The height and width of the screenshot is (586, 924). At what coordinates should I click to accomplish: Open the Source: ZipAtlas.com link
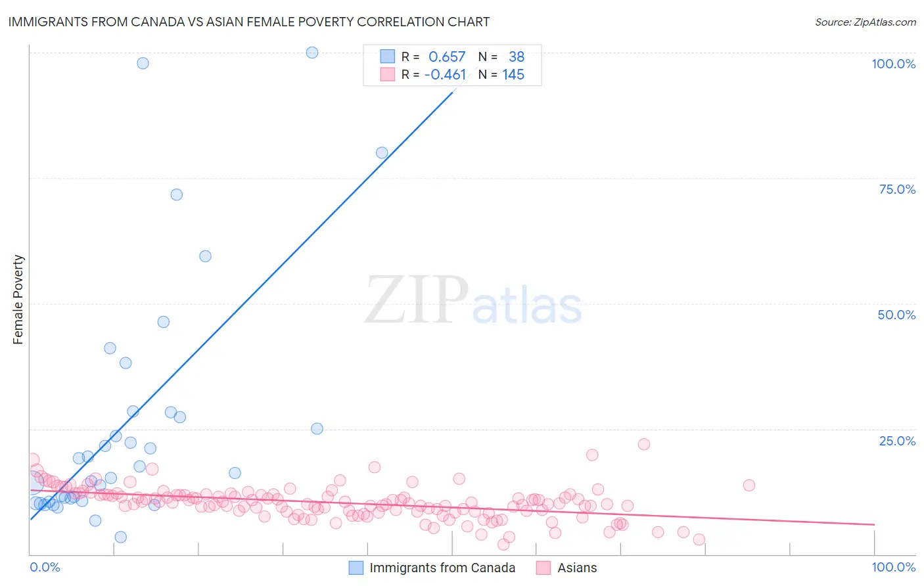click(x=866, y=22)
